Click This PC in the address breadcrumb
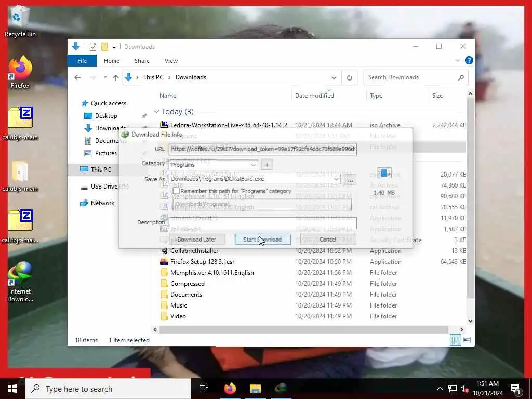 153,77
